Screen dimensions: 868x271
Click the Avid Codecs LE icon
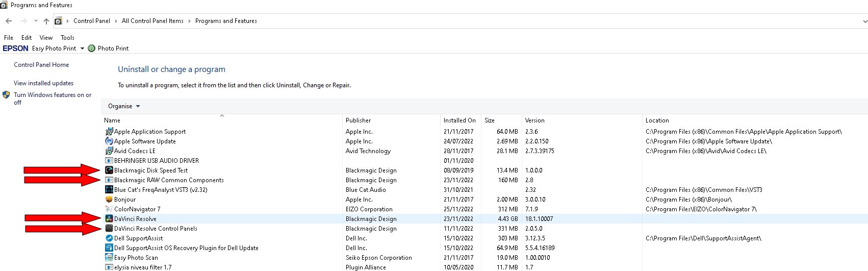coord(109,151)
